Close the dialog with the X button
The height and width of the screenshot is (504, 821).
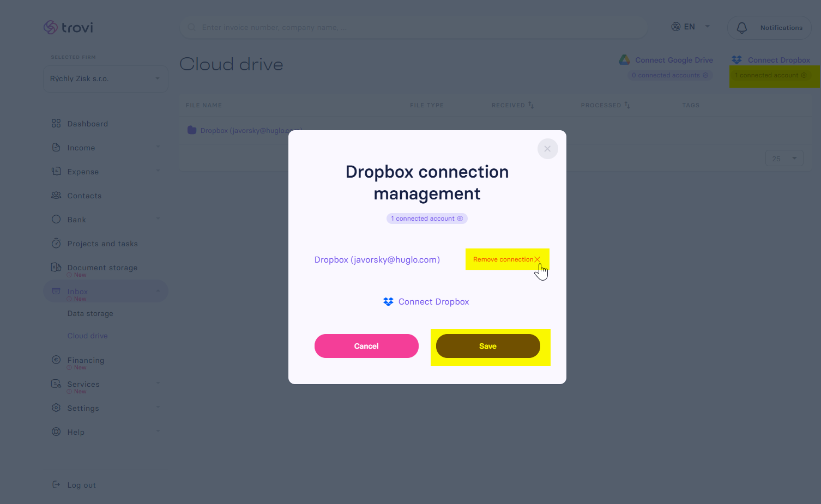click(547, 149)
